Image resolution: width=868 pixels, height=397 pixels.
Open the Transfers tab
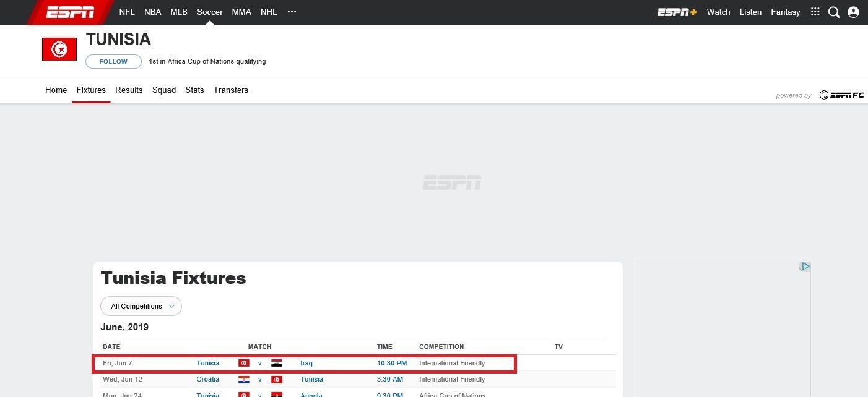(x=231, y=90)
